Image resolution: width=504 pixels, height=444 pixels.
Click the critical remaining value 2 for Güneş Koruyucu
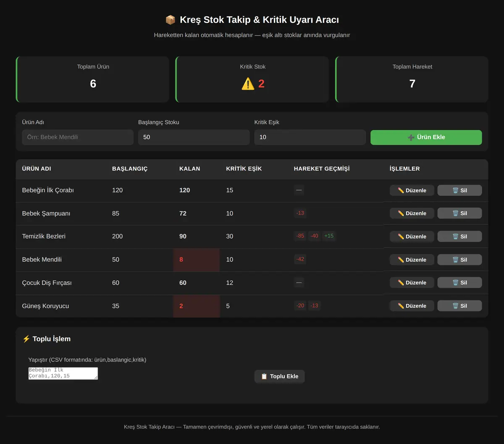point(181,306)
